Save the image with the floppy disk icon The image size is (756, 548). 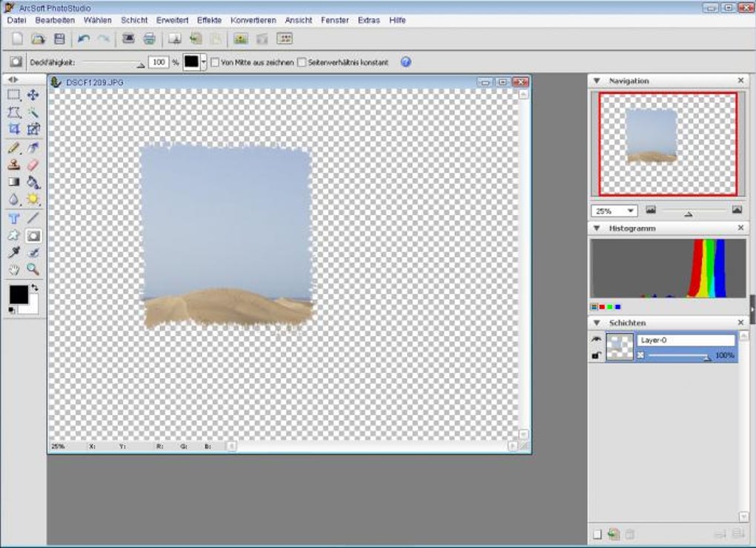coord(59,39)
